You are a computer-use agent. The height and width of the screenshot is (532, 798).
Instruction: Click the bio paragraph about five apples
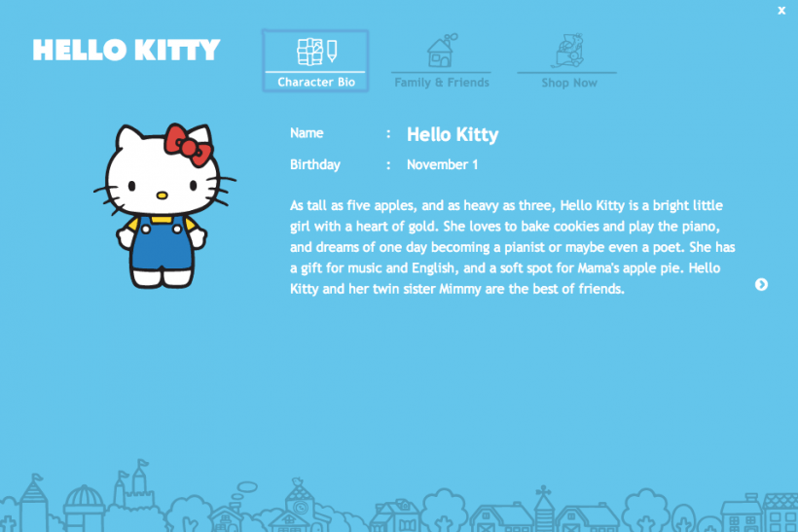point(513,247)
